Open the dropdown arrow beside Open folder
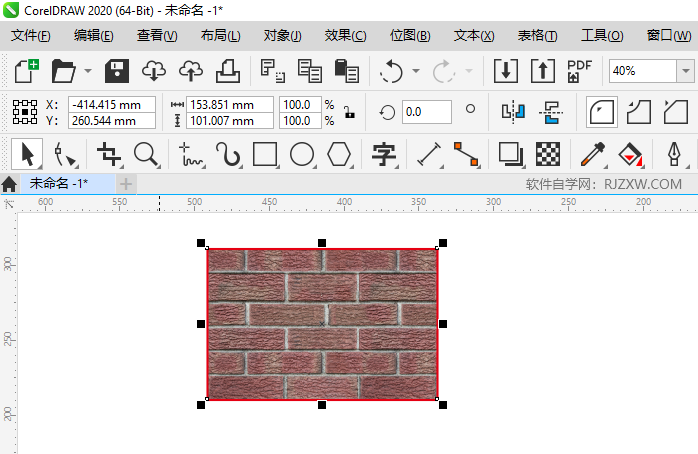 pyautogui.click(x=88, y=71)
